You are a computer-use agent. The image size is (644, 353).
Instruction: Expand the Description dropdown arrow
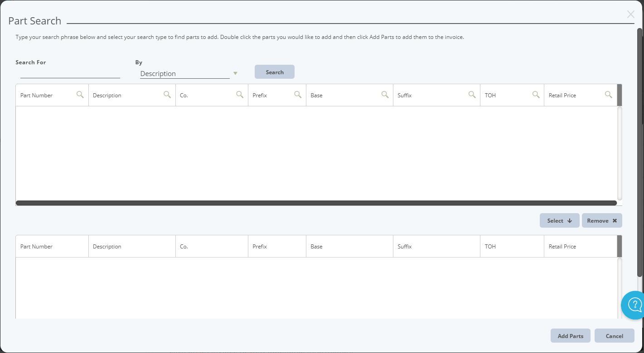click(x=235, y=73)
